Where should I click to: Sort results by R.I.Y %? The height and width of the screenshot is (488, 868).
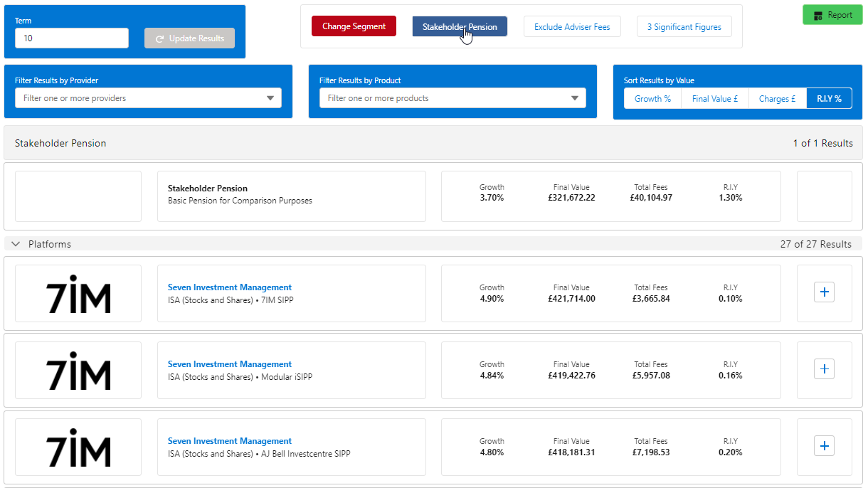tap(829, 99)
